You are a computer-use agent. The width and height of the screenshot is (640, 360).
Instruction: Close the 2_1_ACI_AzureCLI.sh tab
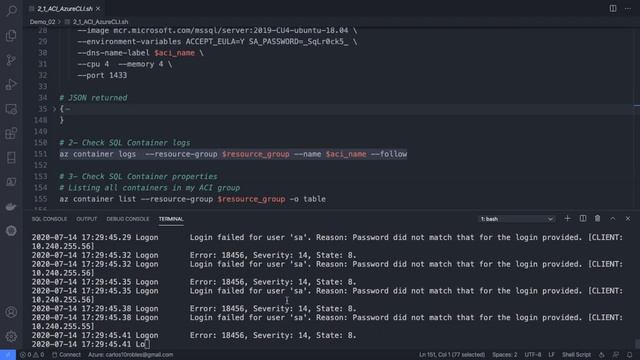98,9
